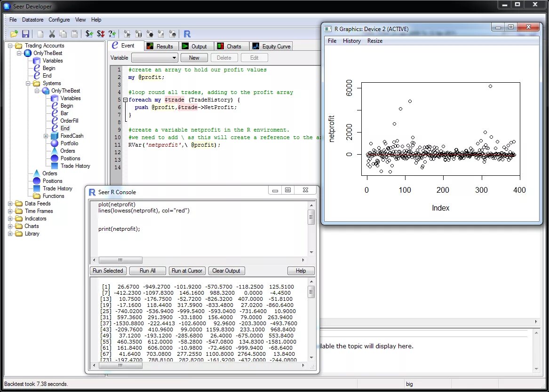Click the Run Selected button

click(108, 271)
